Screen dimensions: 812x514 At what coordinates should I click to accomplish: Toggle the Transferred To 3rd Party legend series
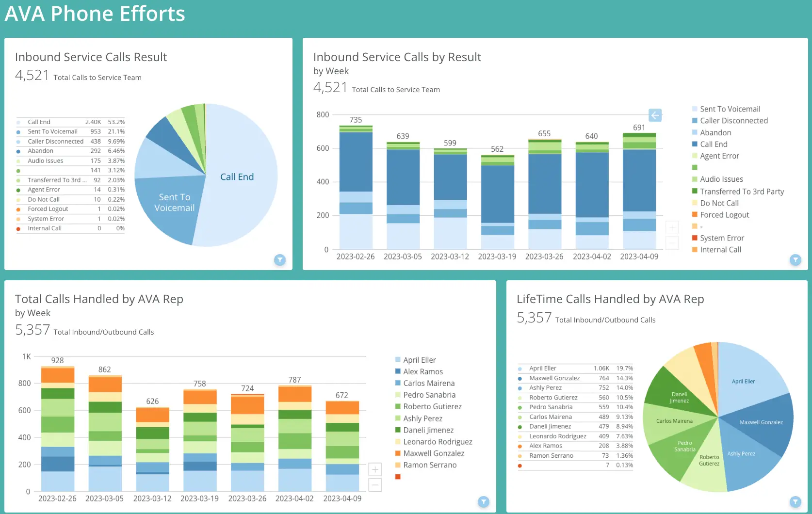[738, 192]
